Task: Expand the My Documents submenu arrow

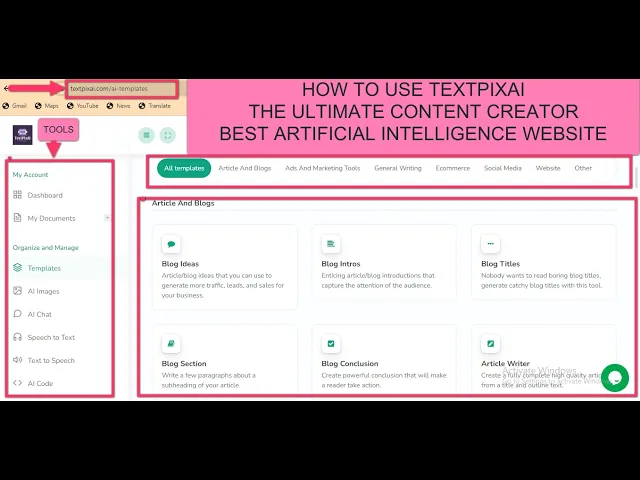Action: (107, 218)
